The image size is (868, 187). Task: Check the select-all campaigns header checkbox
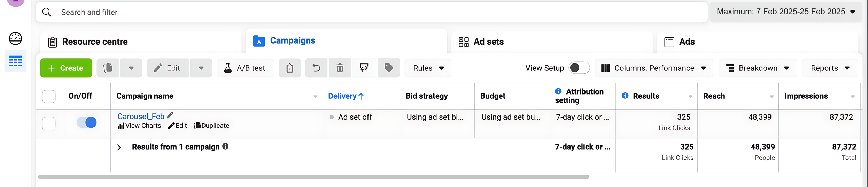49,96
